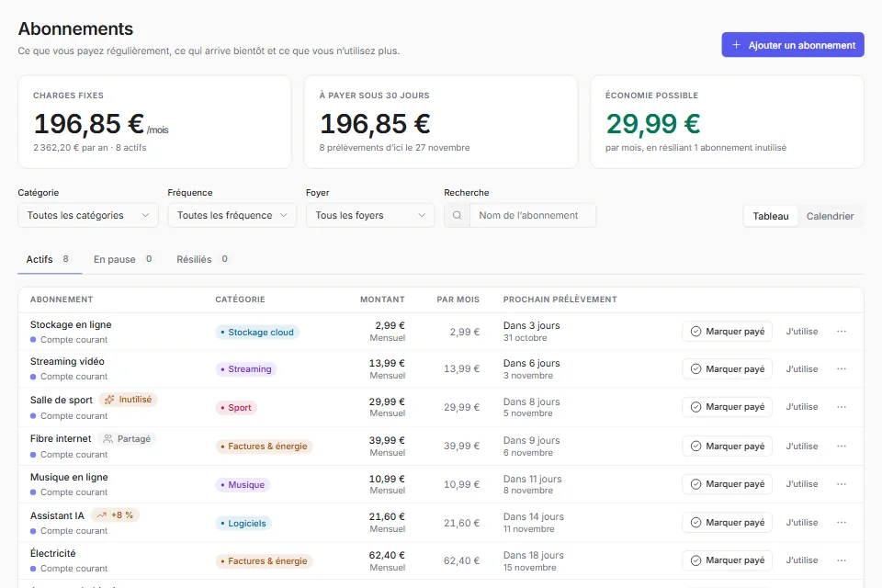This screenshot has width=882, height=588.
Task: Mark Fibre internet as paid
Action: click(728, 447)
